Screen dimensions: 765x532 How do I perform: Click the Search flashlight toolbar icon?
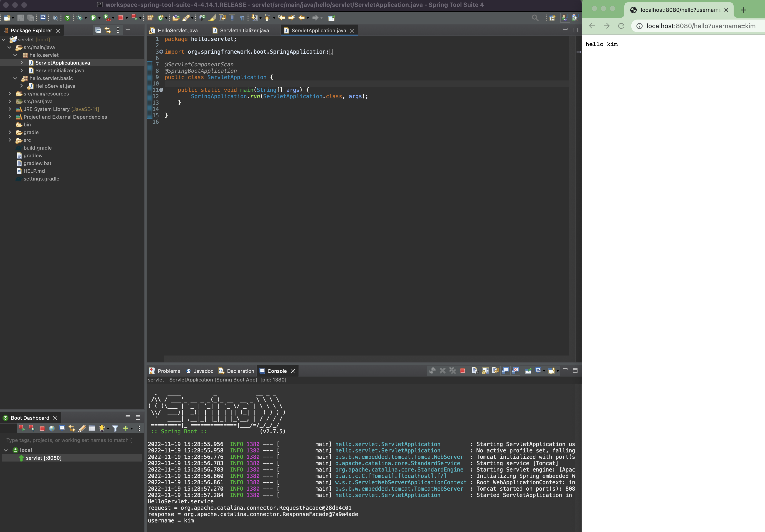(x=186, y=18)
